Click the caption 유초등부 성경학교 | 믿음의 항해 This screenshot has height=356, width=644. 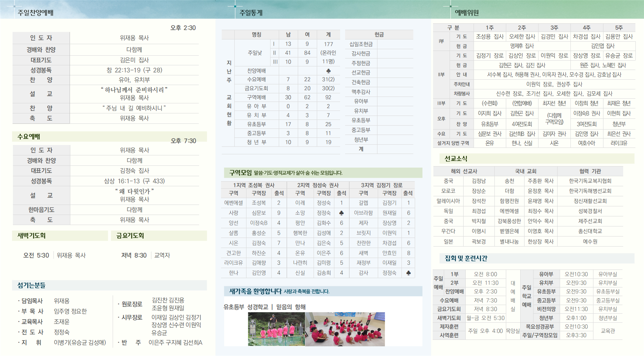coord(264,307)
